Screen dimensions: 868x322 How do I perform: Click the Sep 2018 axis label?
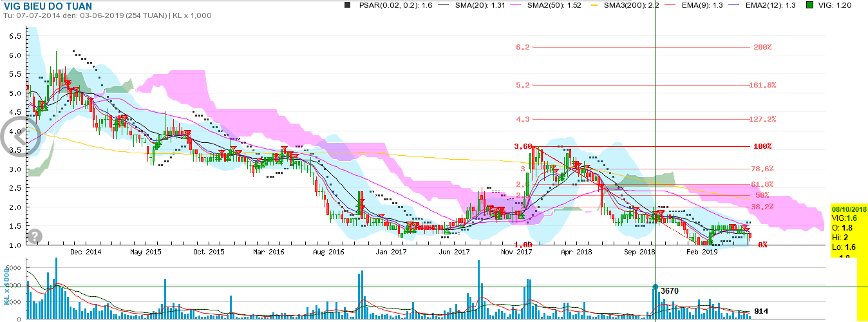[x=639, y=252]
